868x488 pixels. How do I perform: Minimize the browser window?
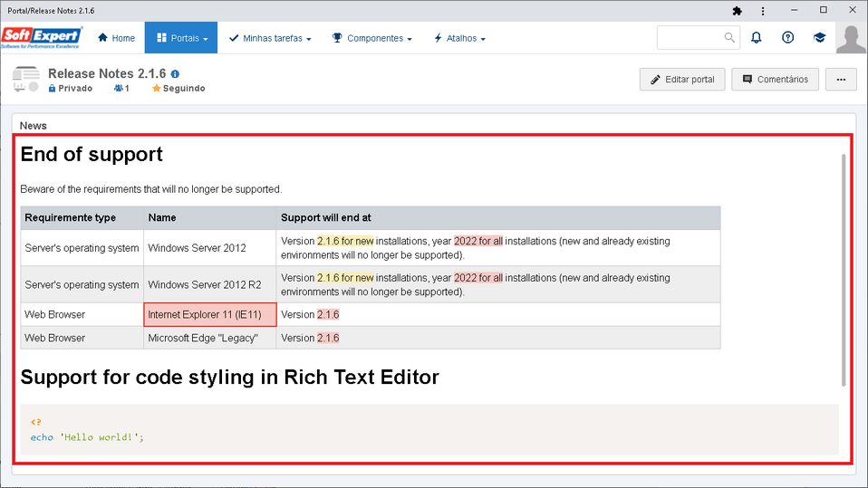[794, 10]
